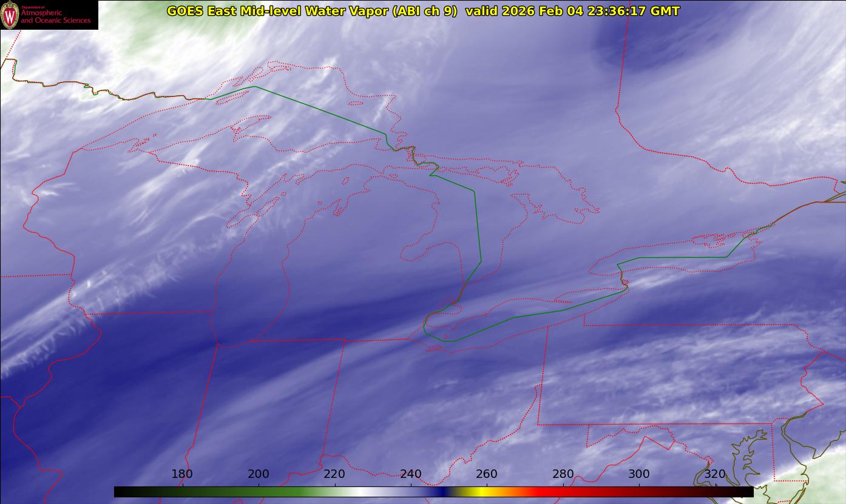Click the "200" color scale label

point(259,474)
